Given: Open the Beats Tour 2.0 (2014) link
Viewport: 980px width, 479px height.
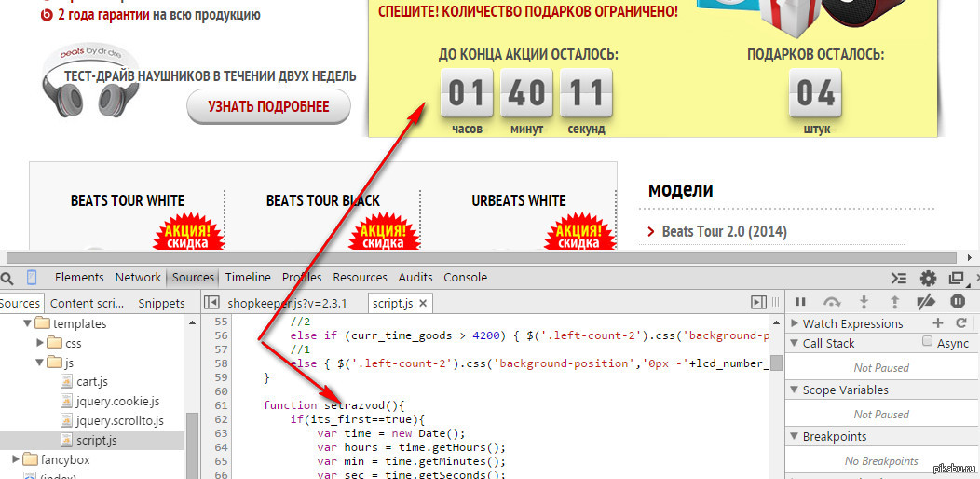Looking at the screenshot, I should (x=725, y=232).
